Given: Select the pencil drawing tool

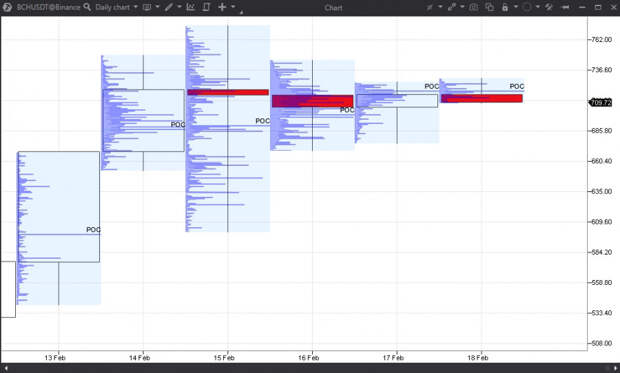Looking at the screenshot, I should coord(169,7).
